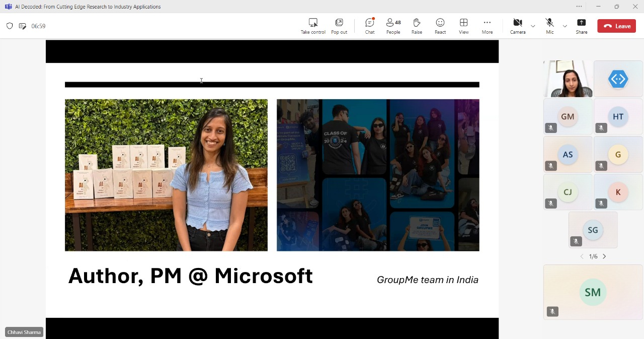This screenshot has height=339, width=644.
Task: Expand mic options dropdown arrow
Action: pos(565,26)
